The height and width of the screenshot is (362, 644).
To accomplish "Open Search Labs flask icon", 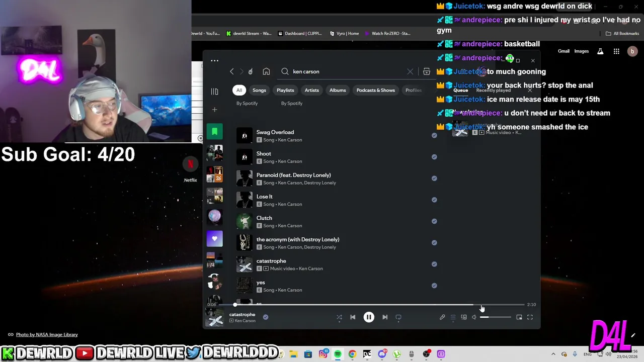I will pos(600,51).
